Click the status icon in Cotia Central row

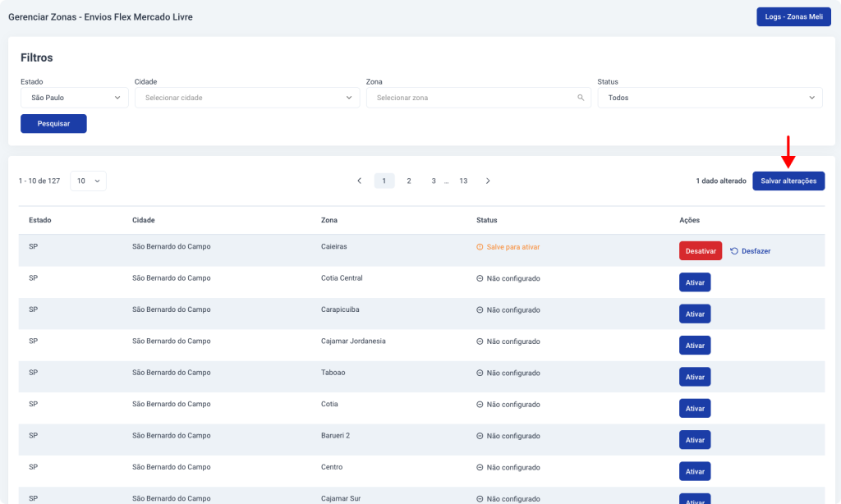pos(480,278)
